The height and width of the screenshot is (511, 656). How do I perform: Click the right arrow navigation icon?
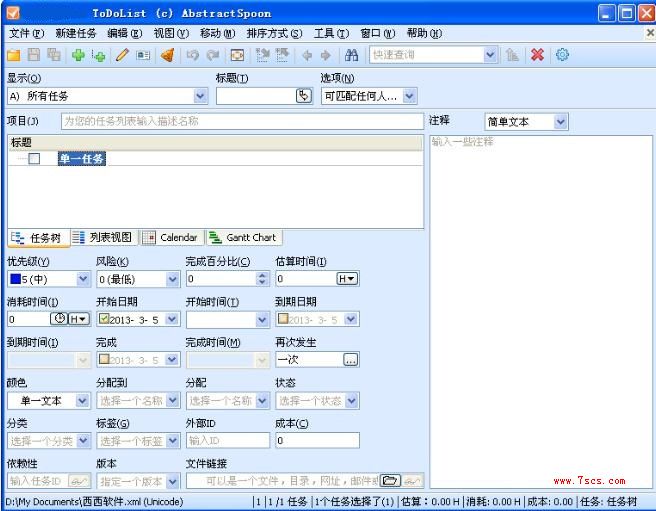325,55
